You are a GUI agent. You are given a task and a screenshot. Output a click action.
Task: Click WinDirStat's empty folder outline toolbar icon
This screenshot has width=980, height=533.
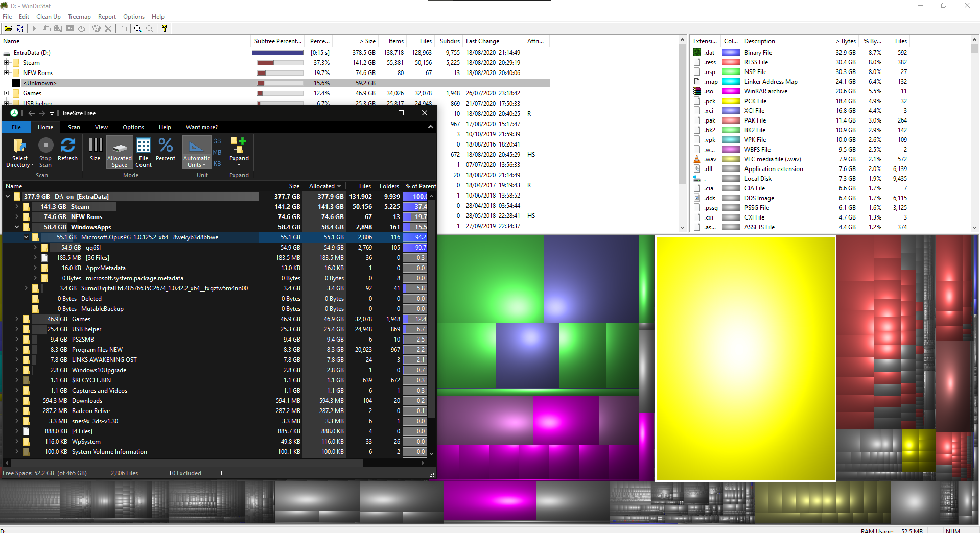[x=123, y=29]
